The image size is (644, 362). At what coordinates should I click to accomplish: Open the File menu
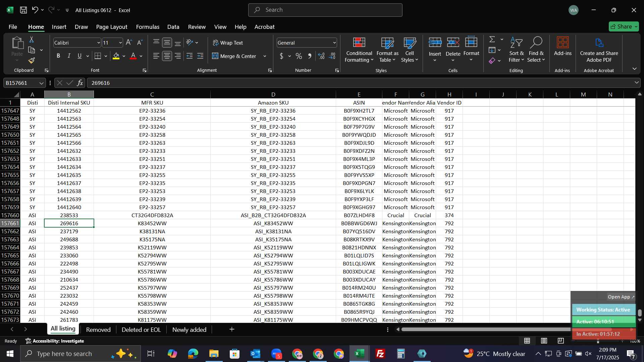click(13, 27)
